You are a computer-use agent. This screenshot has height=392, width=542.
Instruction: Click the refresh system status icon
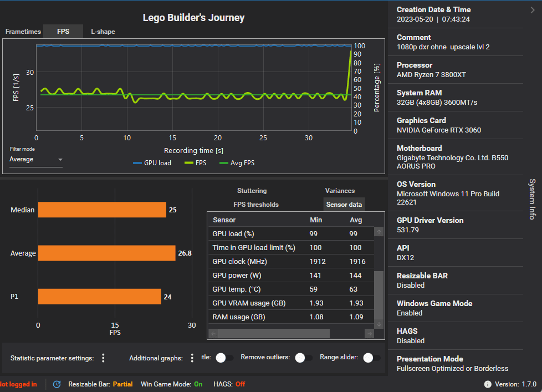pyautogui.click(x=57, y=384)
